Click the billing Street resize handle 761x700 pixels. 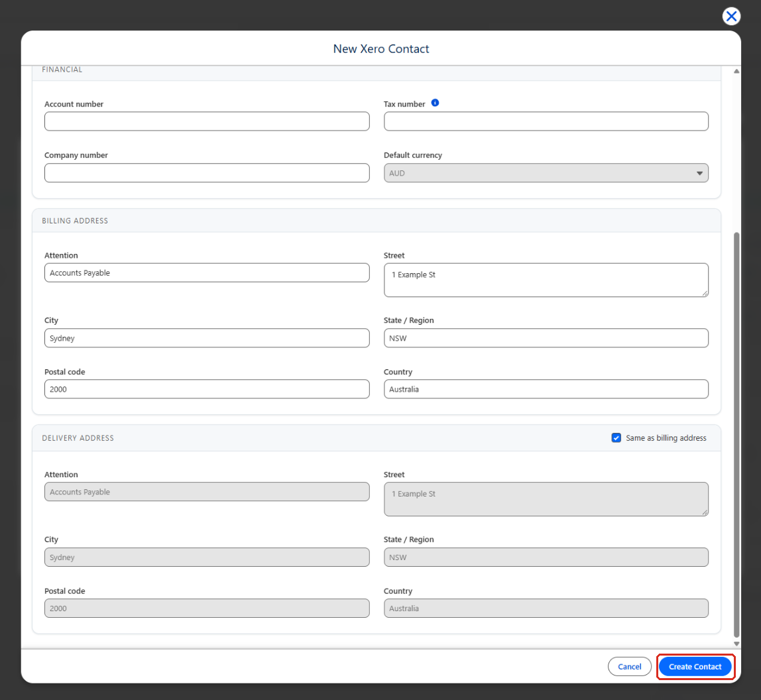point(705,293)
